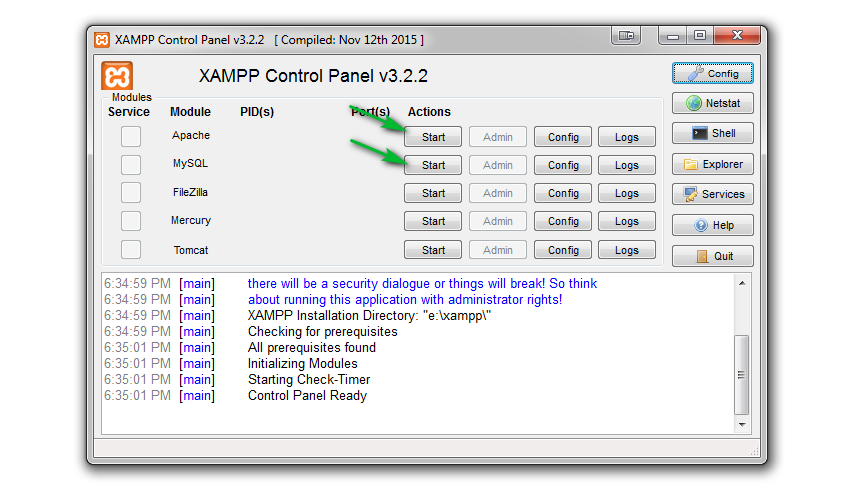Click Tomcat Admin button

point(498,250)
